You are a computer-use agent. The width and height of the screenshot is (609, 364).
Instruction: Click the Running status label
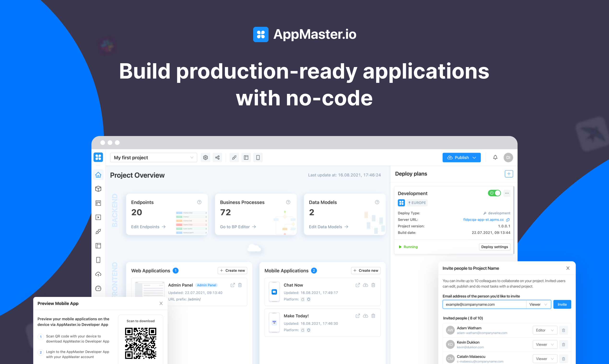[408, 247]
